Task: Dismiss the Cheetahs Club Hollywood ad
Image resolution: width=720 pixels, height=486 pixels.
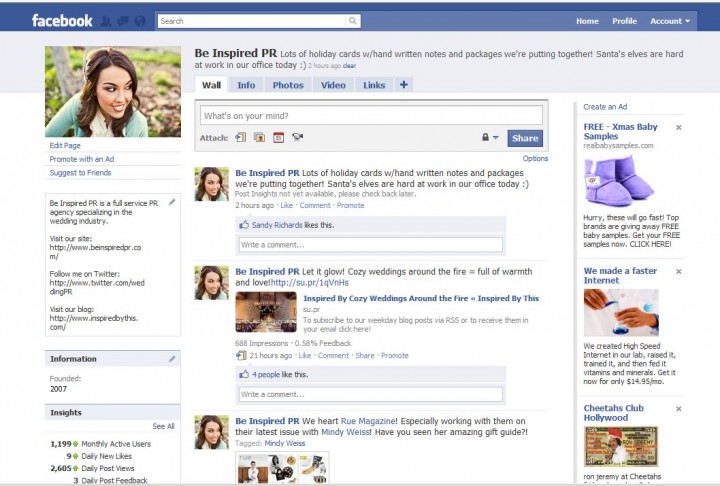Action: coord(679,408)
